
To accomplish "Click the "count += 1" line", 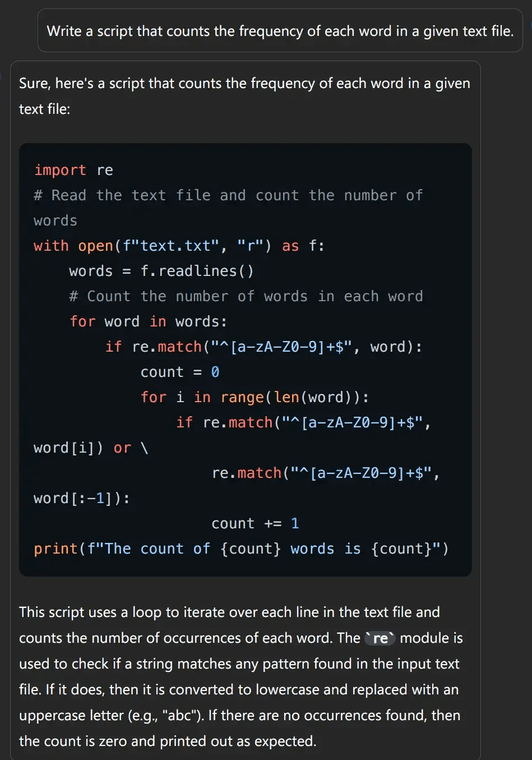I will [255, 523].
